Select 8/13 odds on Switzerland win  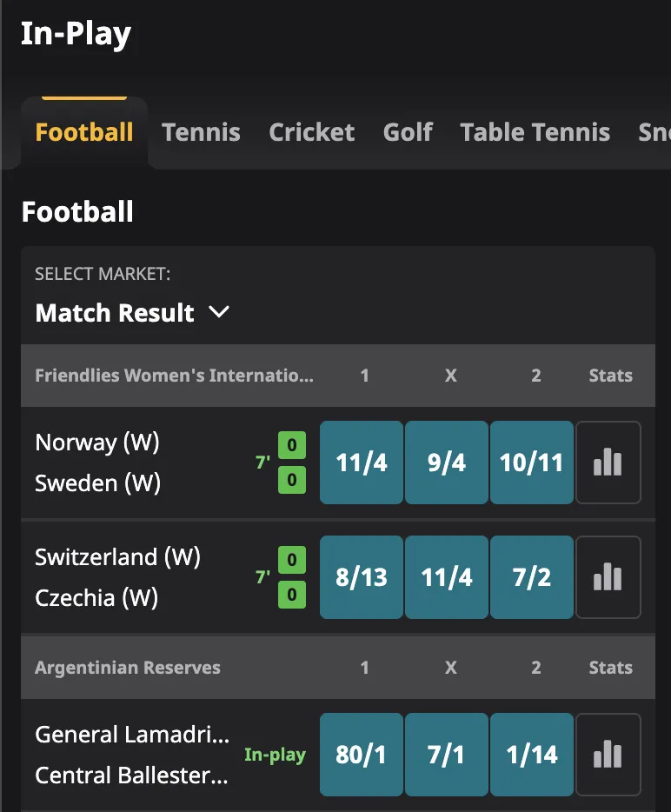click(x=361, y=576)
